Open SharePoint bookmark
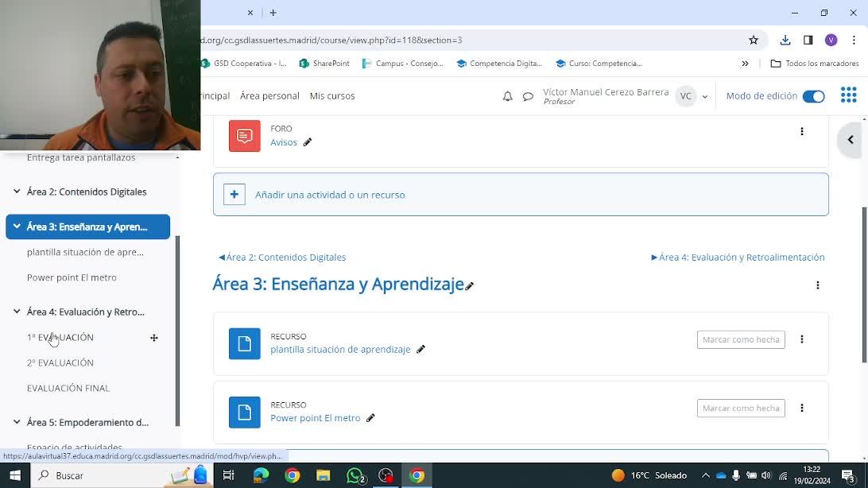Screen dimensions: 868x488 click(324, 64)
